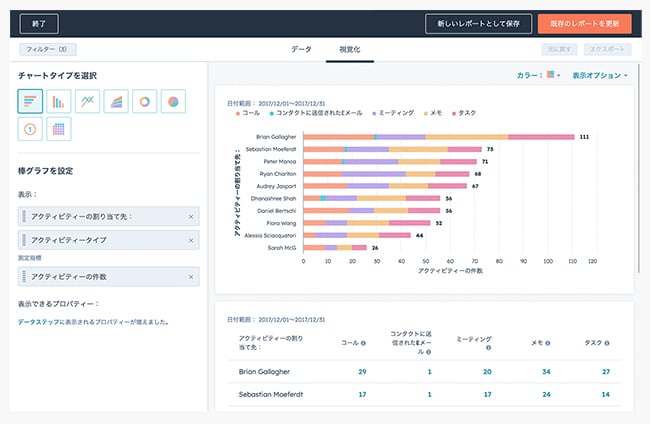Image resolution: width=650 pixels, height=424 pixels.
Task: Switch to the 視覚化 tab
Action: point(349,49)
